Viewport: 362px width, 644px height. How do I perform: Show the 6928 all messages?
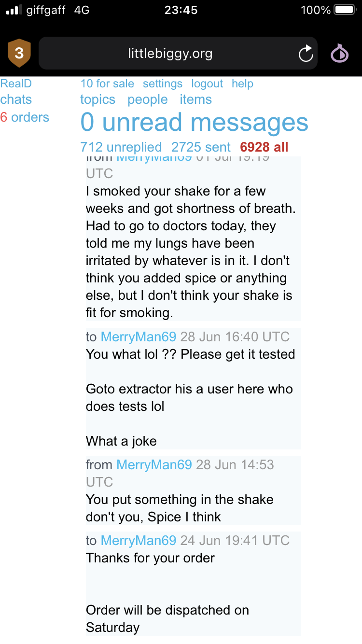coord(264,147)
